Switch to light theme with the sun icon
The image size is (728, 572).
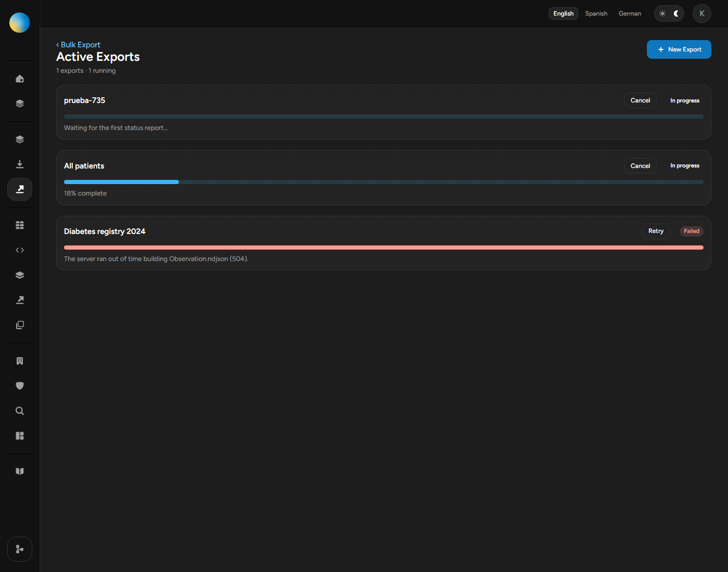(x=662, y=14)
